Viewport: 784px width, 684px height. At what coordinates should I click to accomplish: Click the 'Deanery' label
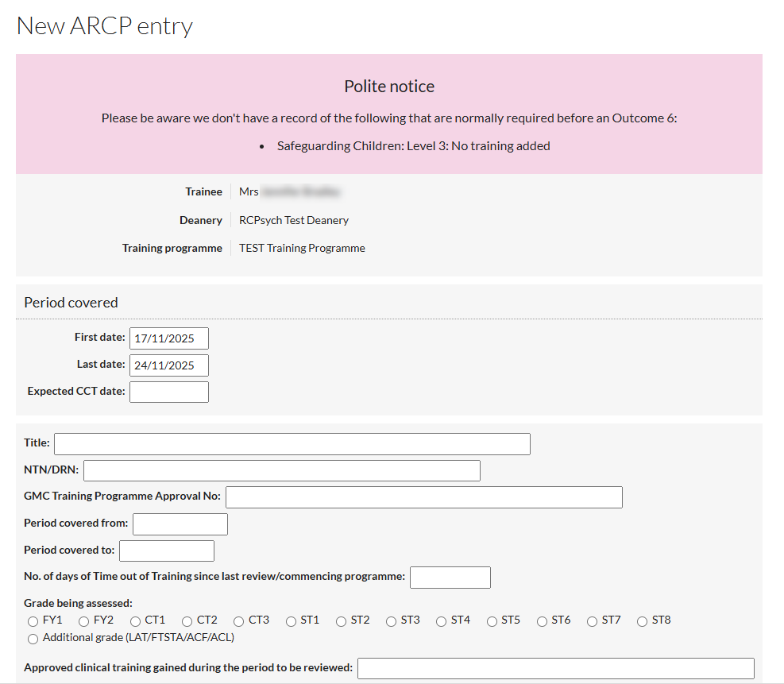click(x=200, y=220)
